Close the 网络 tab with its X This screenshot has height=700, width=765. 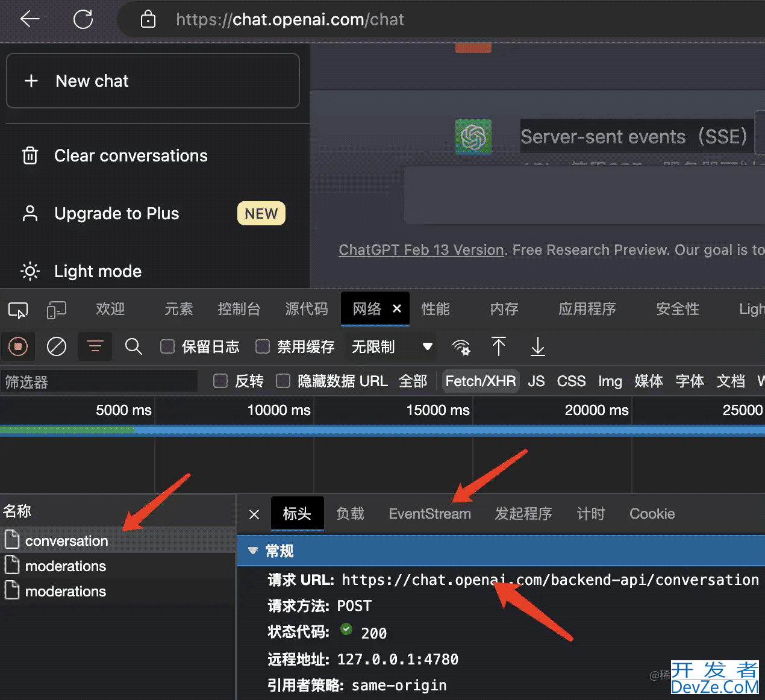(x=397, y=308)
